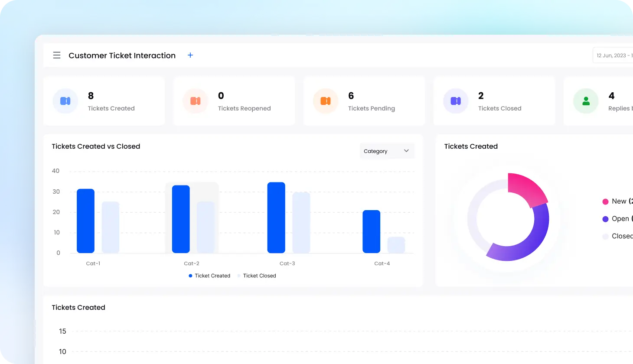Click the Cat-2 blue Ticket Created bar
Screen dimensions: 633x364
pos(181,219)
